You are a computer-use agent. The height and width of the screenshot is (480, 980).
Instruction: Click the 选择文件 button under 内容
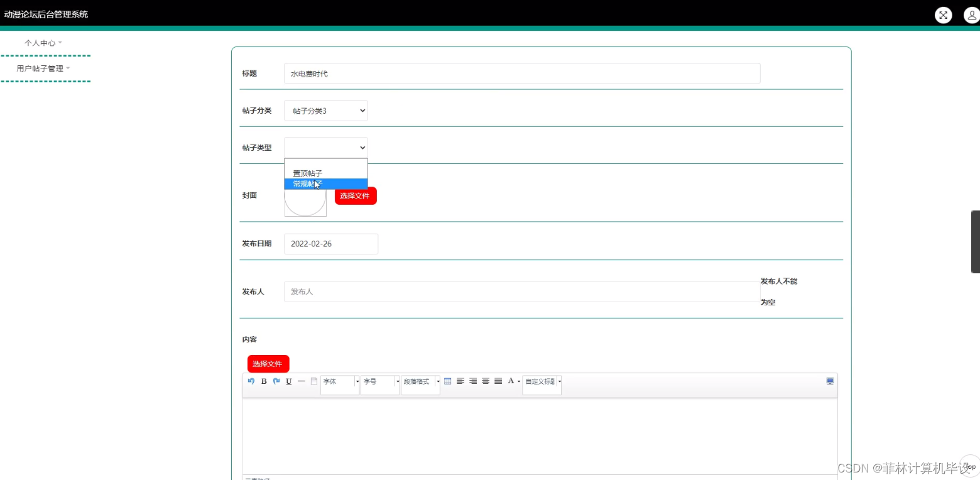268,364
